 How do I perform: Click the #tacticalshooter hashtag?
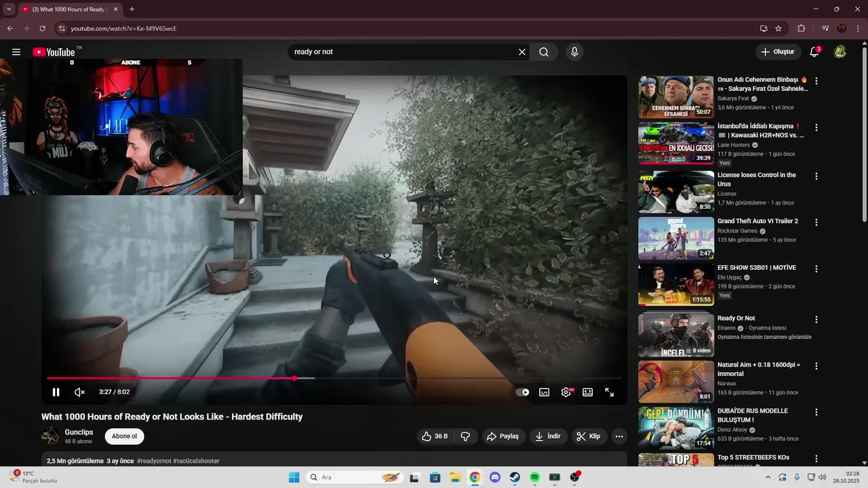(x=196, y=461)
